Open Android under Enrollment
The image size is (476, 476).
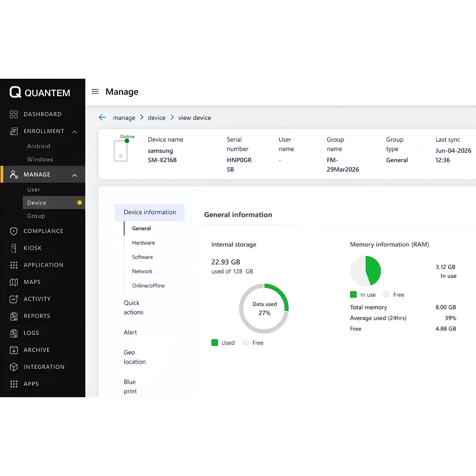(x=38, y=146)
